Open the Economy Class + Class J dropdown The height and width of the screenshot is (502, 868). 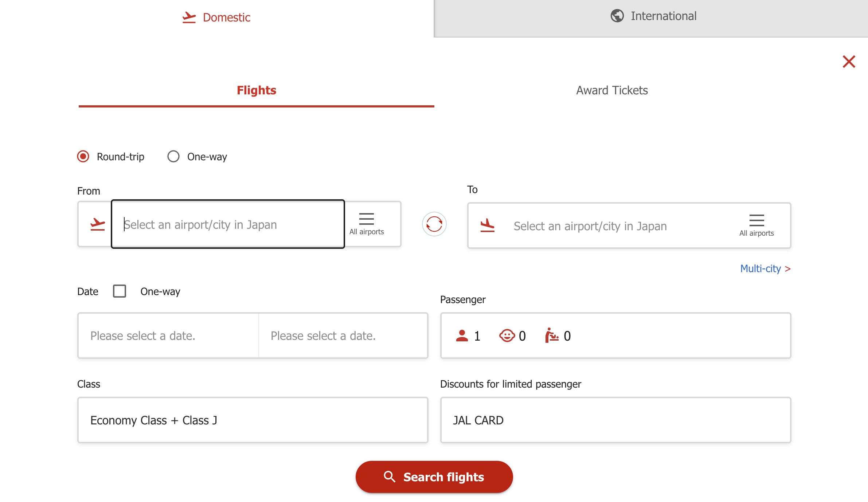(253, 420)
